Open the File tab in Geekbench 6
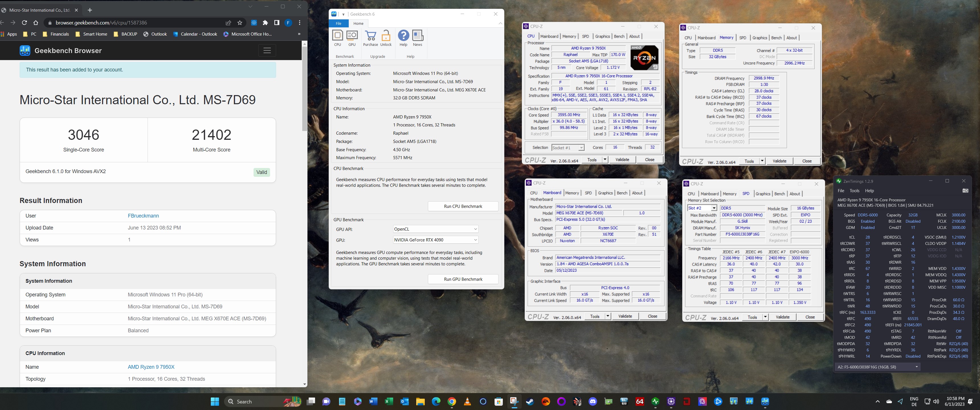 338,24
